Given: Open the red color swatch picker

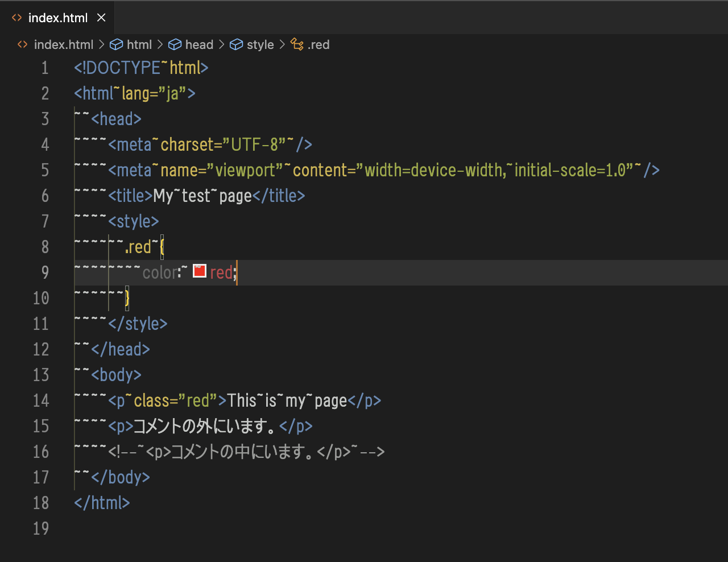Looking at the screenshot, I should point(199,271).
